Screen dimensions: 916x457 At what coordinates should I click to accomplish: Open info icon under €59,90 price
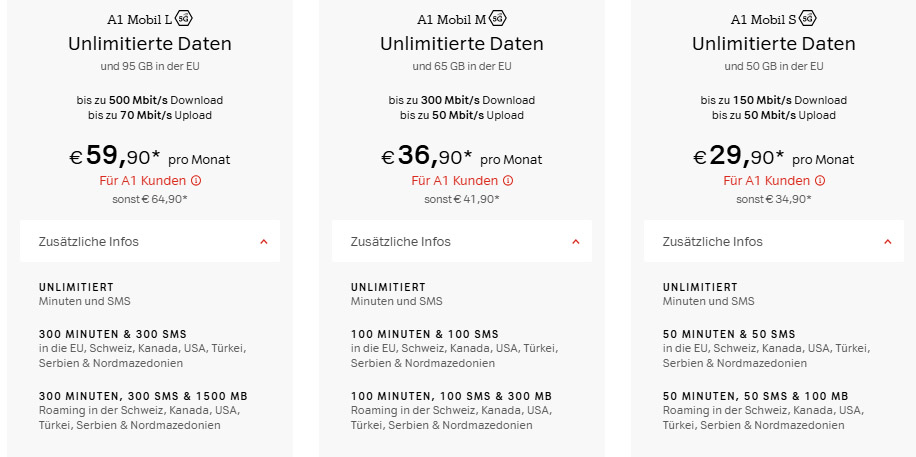point(196,181)
